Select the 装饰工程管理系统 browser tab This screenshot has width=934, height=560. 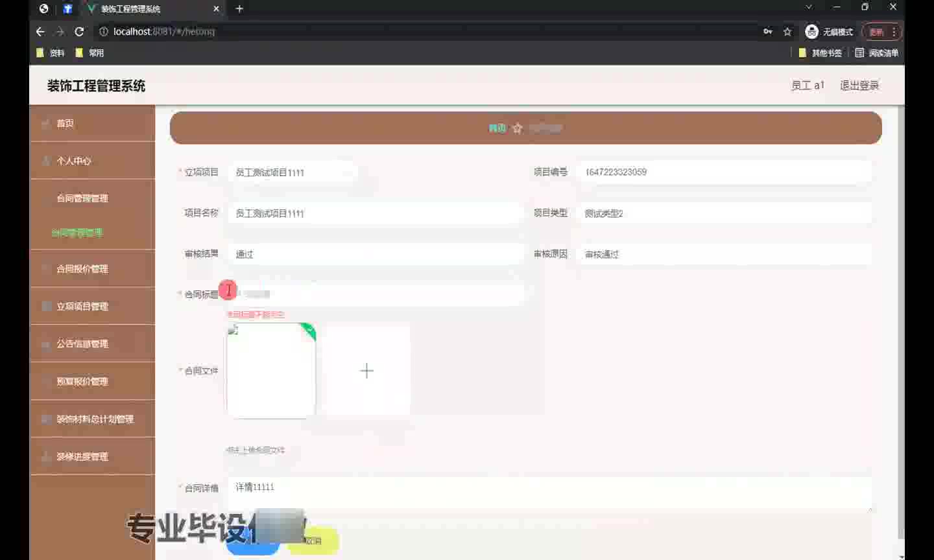[x=152, y=9]
